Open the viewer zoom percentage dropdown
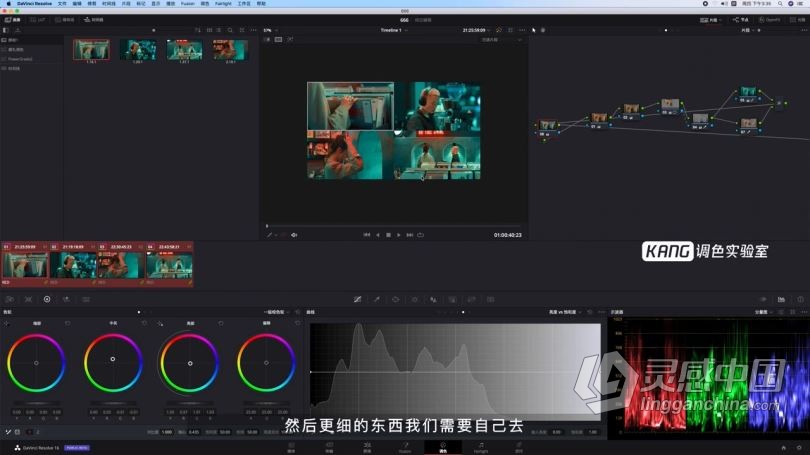This screenshot has height=455, width=810. coord(270,30)
